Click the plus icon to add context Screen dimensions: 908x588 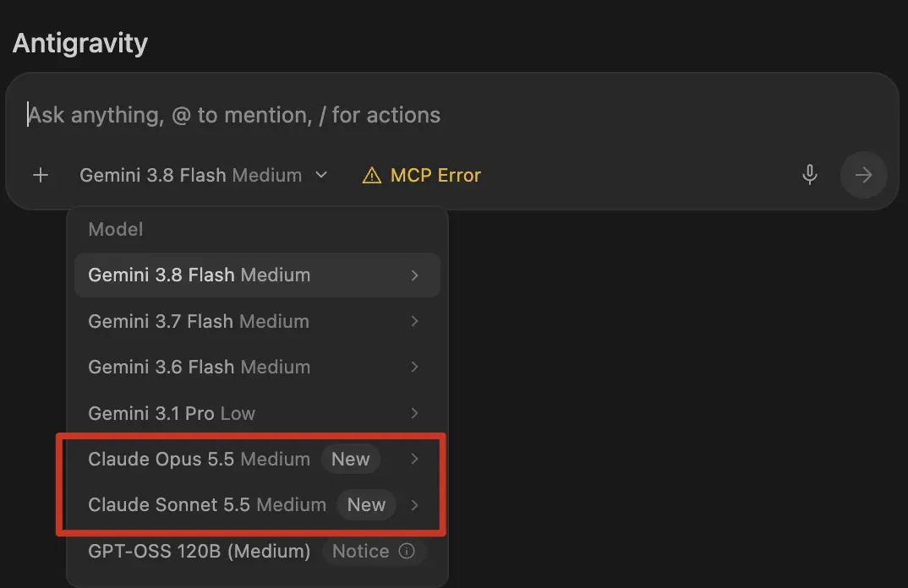tap(41, 175)
